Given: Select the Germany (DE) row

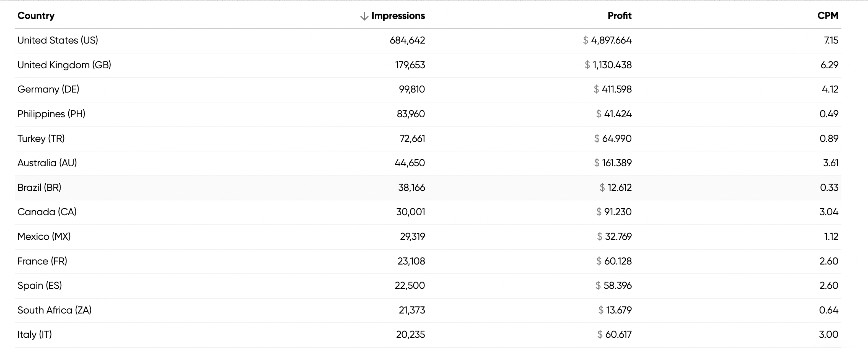Looking at the screenshot, I should 428,90.
